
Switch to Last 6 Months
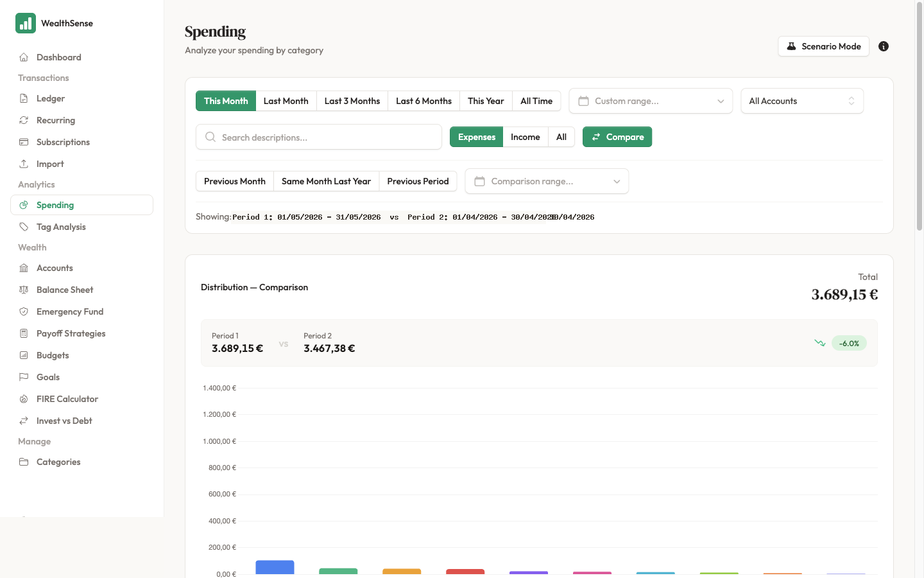[x=424, y=101]
